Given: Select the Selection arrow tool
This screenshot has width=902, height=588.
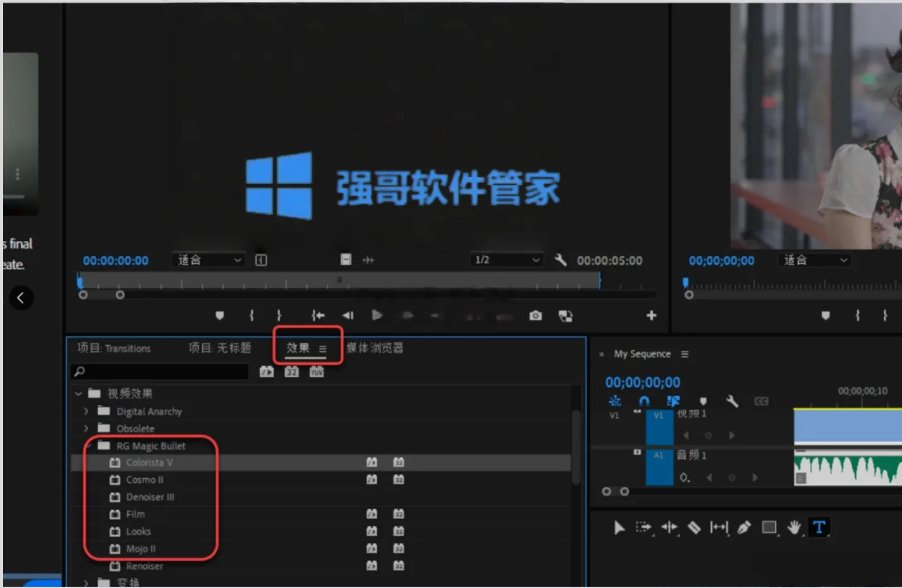Looking at the screenshot, I should (x=619, y=527).
